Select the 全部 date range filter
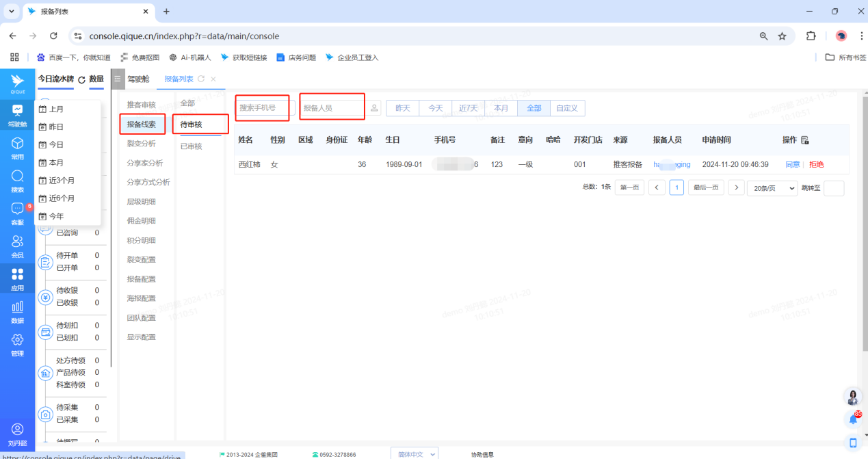This screenshot has width=868, height=459. pyautogui.click(x=534, y=108)
